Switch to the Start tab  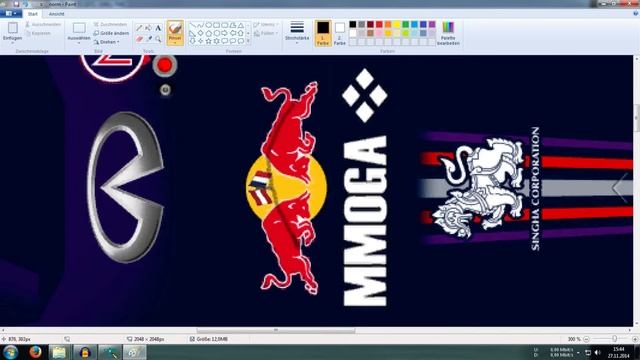[x=33, y=14]
